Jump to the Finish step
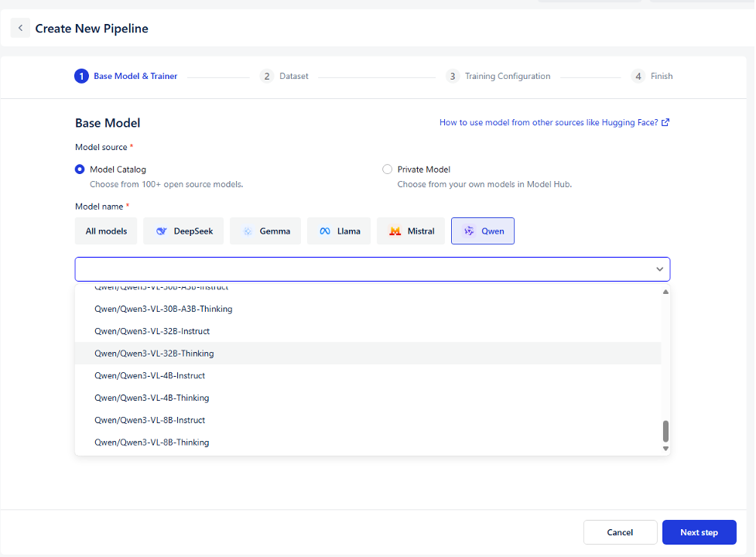The image size is (756, 557). tap(661, 76)
